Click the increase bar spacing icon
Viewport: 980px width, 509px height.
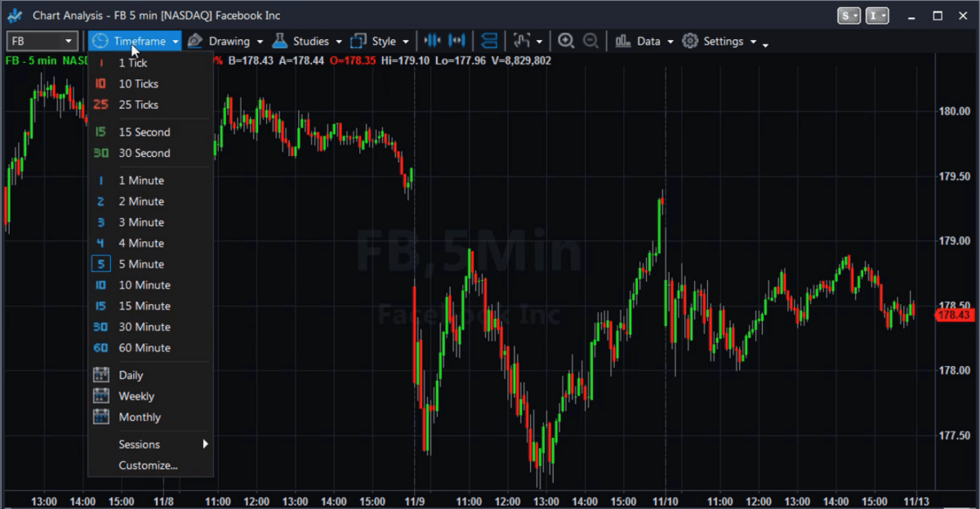pyautogui.click(x=457, y=41)
